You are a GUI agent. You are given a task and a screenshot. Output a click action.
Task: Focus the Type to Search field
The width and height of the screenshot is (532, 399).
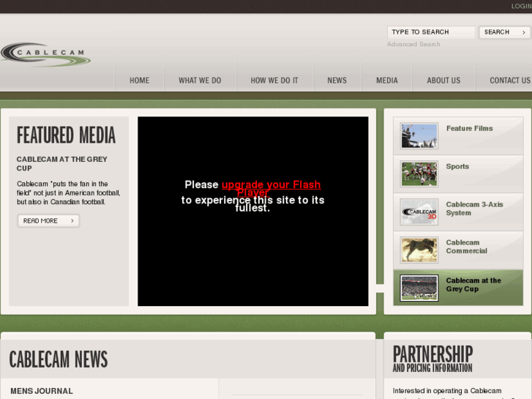point(431,32)
